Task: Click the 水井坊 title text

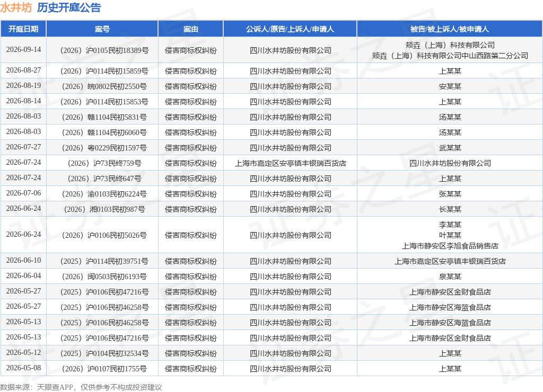Action: click(16, 7)
